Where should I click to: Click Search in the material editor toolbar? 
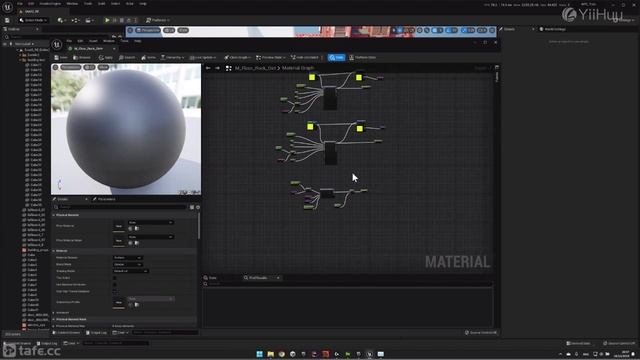tap(127, 58)
